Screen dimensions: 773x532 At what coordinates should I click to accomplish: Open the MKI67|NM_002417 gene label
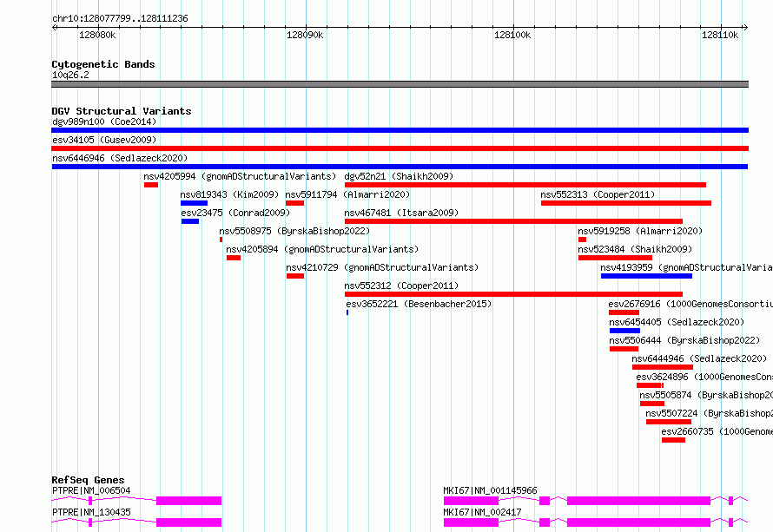coord(482,512)
